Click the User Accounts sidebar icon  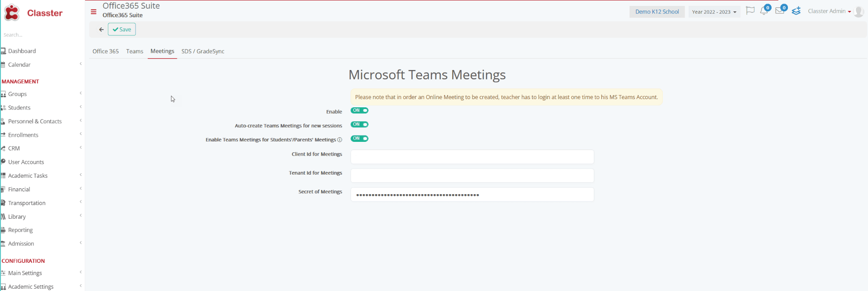coord(3,162)
